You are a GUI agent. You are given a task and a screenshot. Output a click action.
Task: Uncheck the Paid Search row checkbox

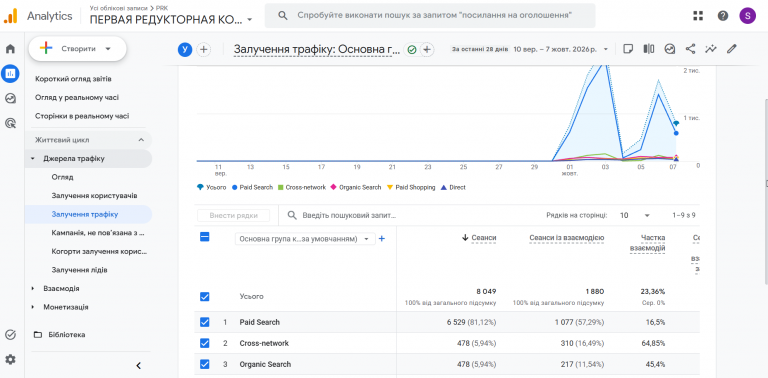click(205, 322)
